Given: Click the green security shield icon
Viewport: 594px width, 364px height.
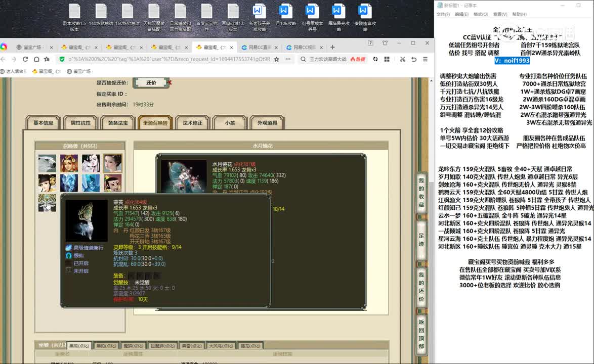Looking at the screenshot, I should (62, 59).
